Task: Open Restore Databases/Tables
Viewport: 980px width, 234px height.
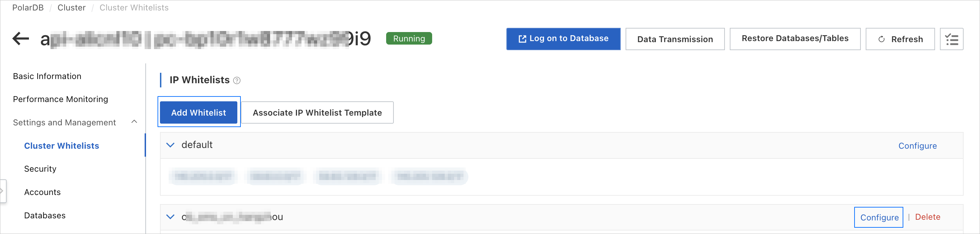Action: click(795, 38)
